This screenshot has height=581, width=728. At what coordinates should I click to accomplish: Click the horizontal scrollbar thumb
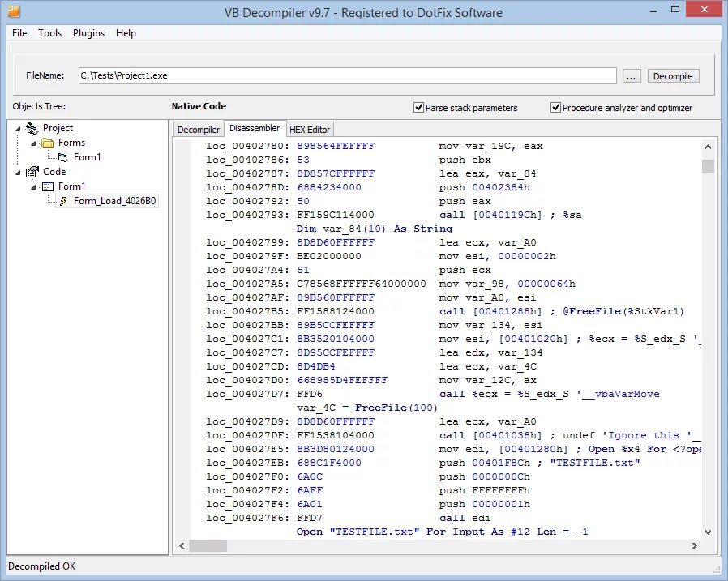click(x=208, y=545)
